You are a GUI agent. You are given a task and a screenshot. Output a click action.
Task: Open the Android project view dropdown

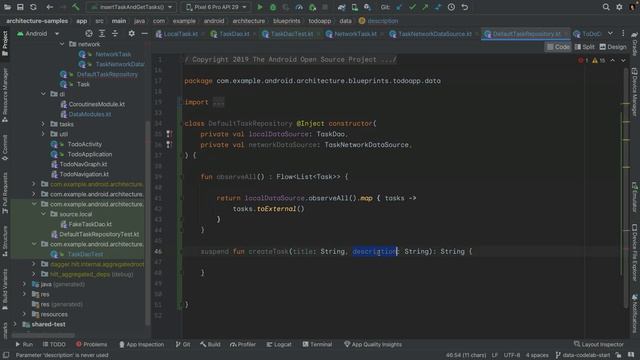38,33
